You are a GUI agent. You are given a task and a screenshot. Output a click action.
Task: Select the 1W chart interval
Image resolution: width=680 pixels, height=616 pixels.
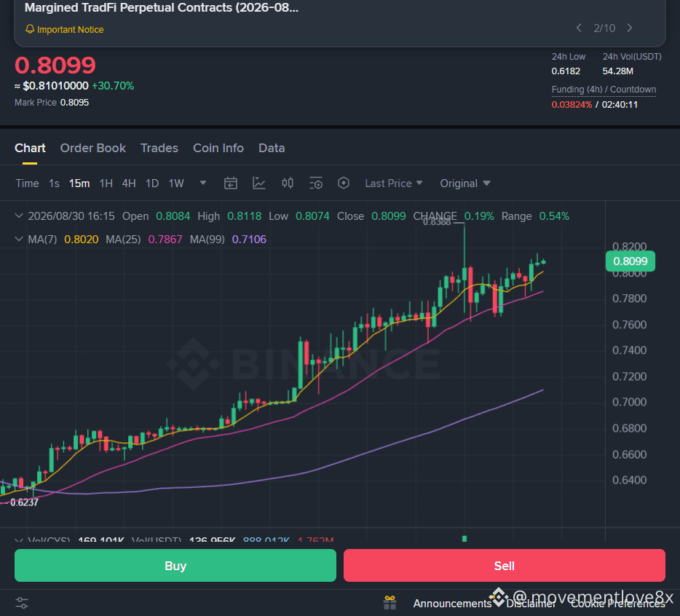click(x=176, y=183)
